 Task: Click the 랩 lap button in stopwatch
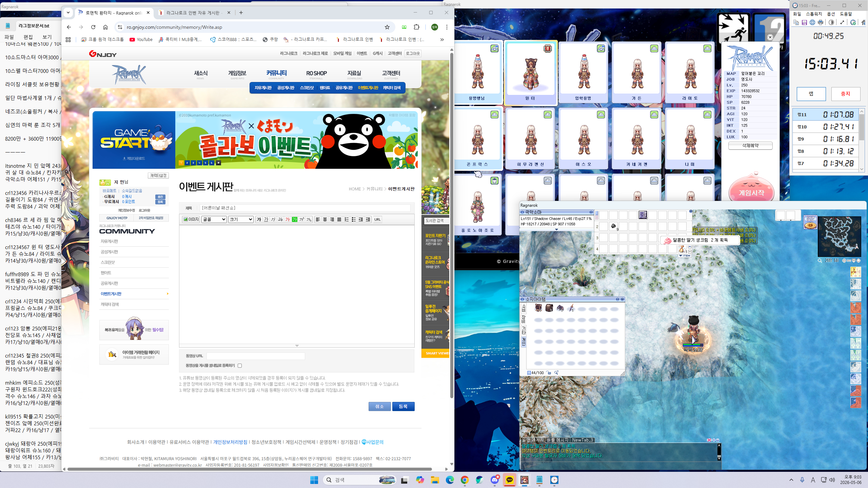pyautogui.click(x=811, y=94)
